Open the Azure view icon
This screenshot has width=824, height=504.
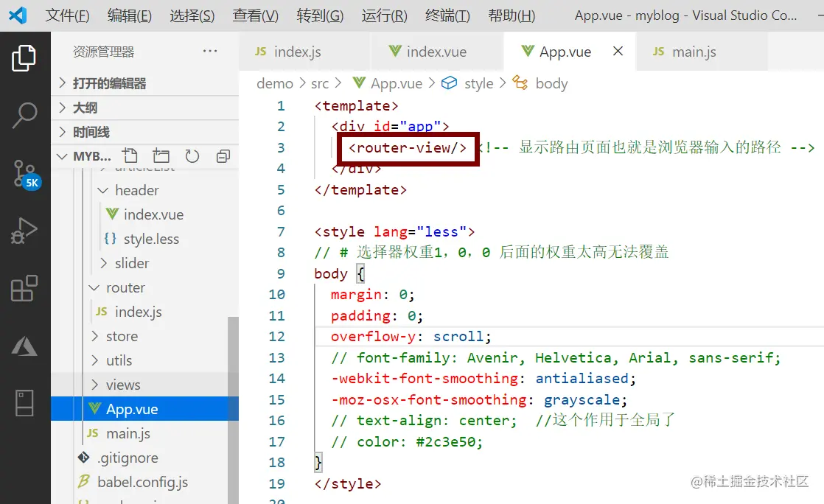[x=24, y=346]
